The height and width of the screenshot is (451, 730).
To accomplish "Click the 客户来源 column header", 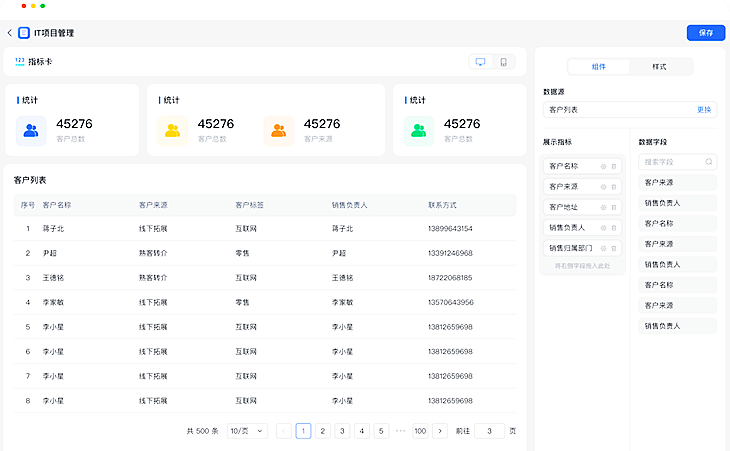I will 153,205.
